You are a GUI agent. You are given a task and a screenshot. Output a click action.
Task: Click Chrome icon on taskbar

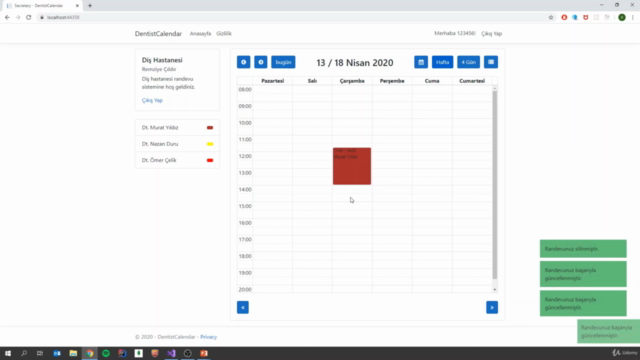coord(89,353)
